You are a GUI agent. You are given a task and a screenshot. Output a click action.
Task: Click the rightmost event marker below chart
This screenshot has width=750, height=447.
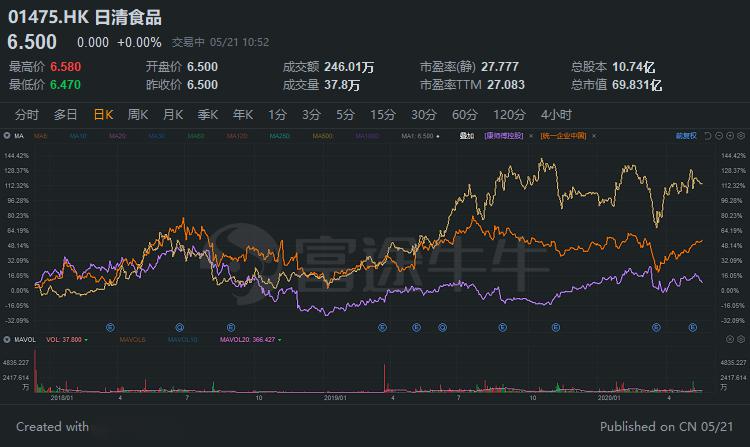coord(691,327)
